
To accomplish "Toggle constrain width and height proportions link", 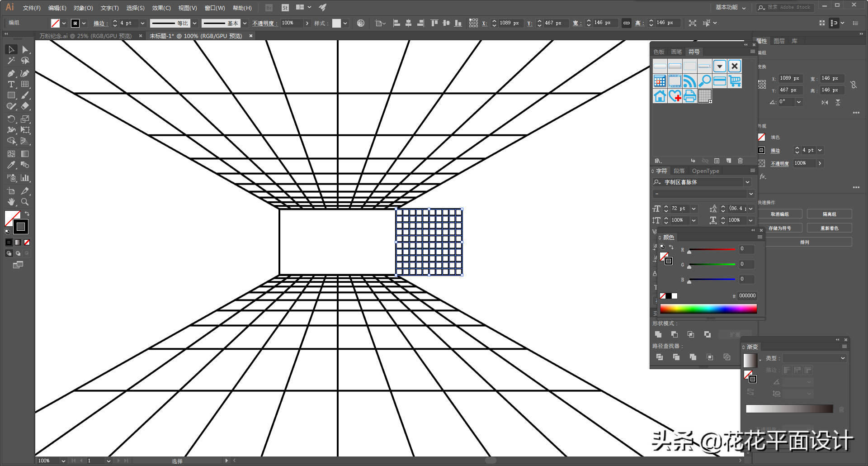I will coord(854,84).
